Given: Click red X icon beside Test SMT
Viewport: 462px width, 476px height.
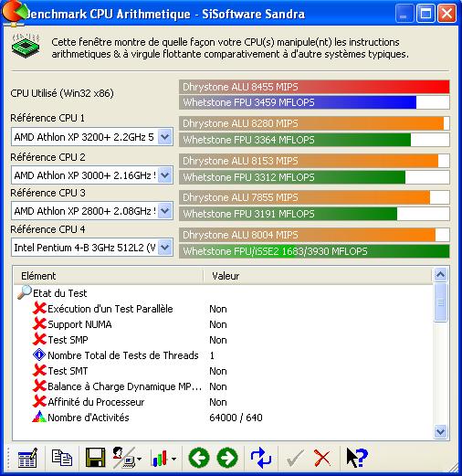Looking at the screenshot, I should pyautogui.click(x=39, y=370).
